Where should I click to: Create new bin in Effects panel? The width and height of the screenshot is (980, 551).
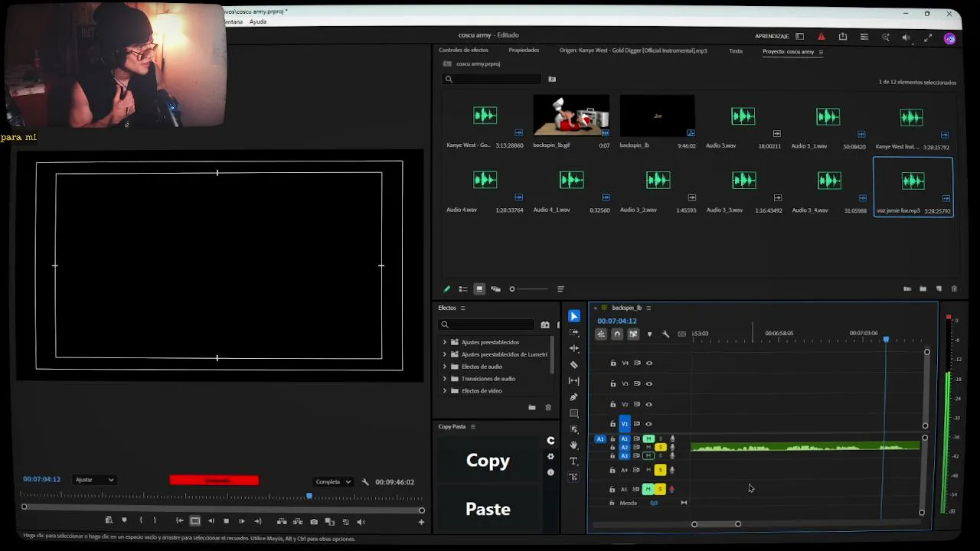pos(532,408)
